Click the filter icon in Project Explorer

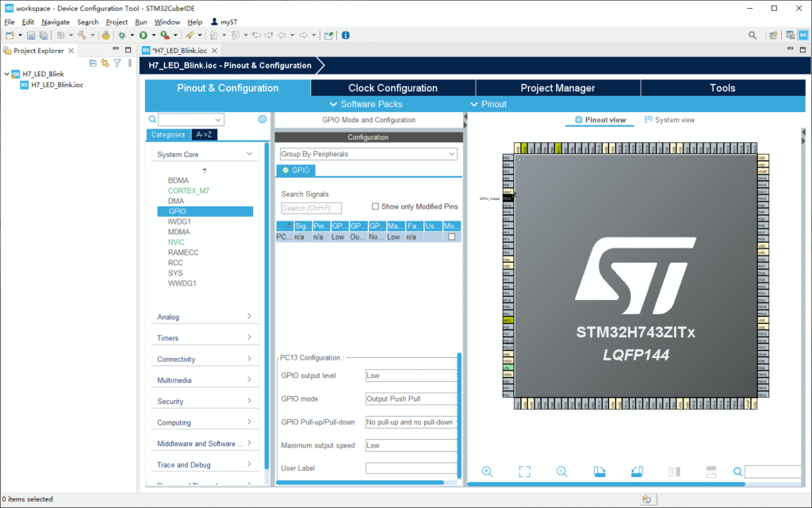pyautogui.click(x=117, y=63)
